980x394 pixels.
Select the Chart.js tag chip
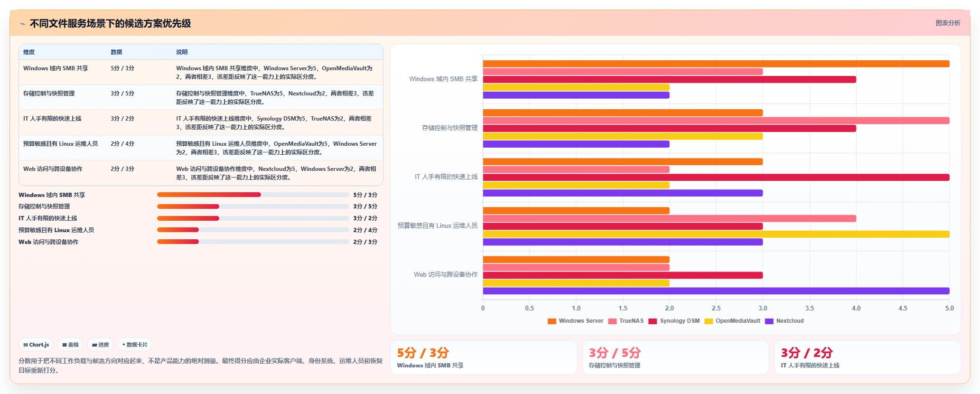click(36, 345)
